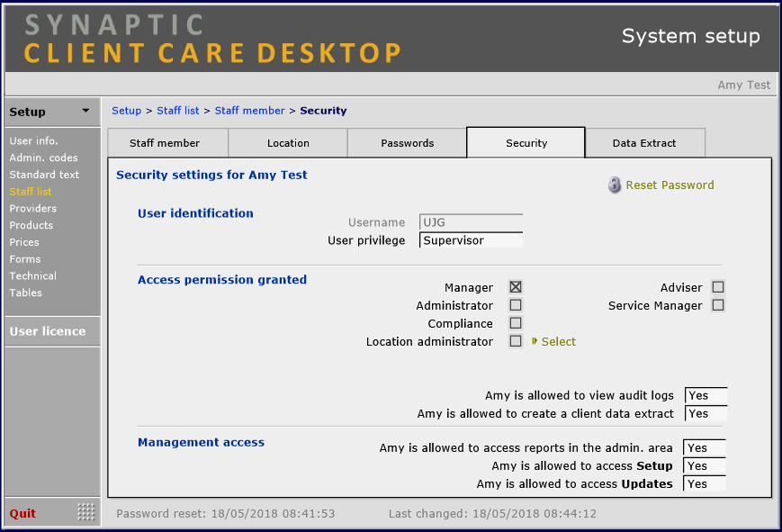Open Technical in the sidebar
This screenshot has width=782, height=532.
32,276
